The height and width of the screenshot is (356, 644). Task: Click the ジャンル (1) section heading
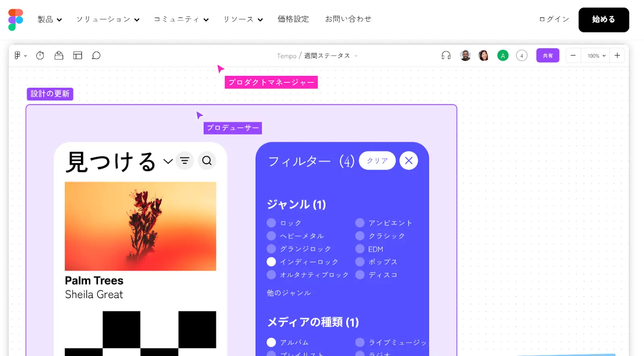pos(296,204)
